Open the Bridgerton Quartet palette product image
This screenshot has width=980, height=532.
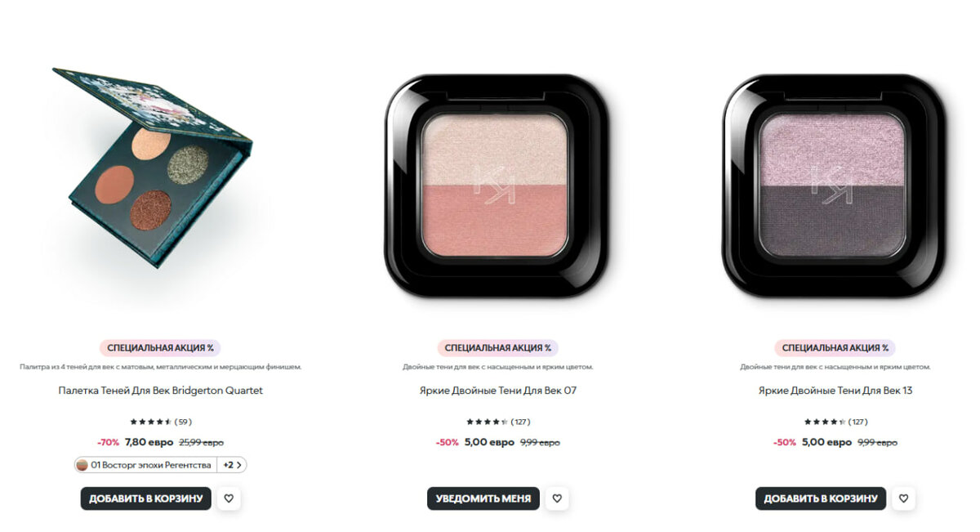tap(153, 168)
